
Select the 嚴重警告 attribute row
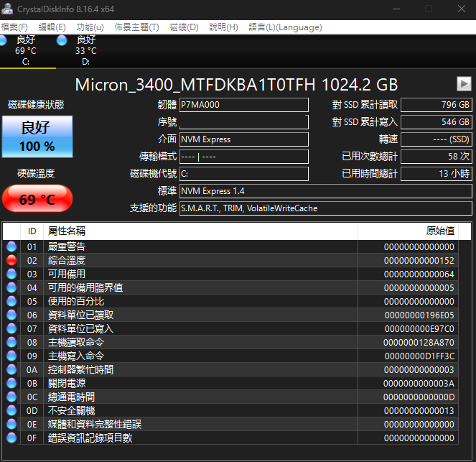[x=230, y=246]
